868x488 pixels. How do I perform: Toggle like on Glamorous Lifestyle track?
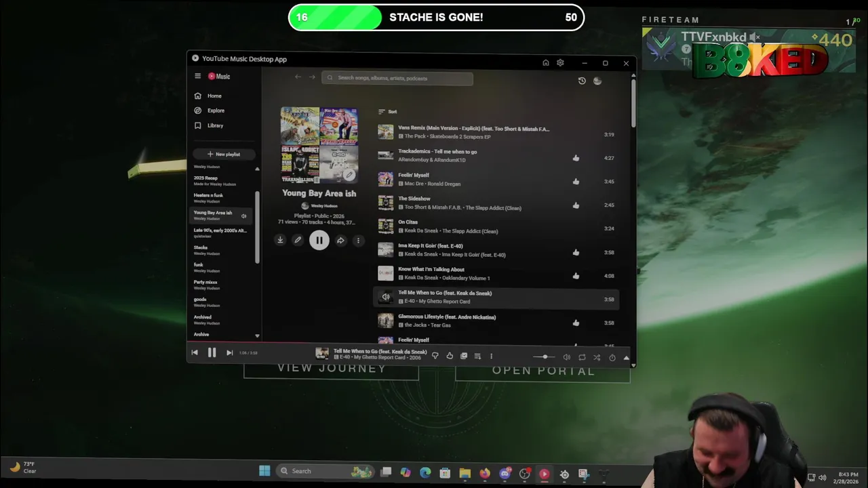[x=576, y=323]
